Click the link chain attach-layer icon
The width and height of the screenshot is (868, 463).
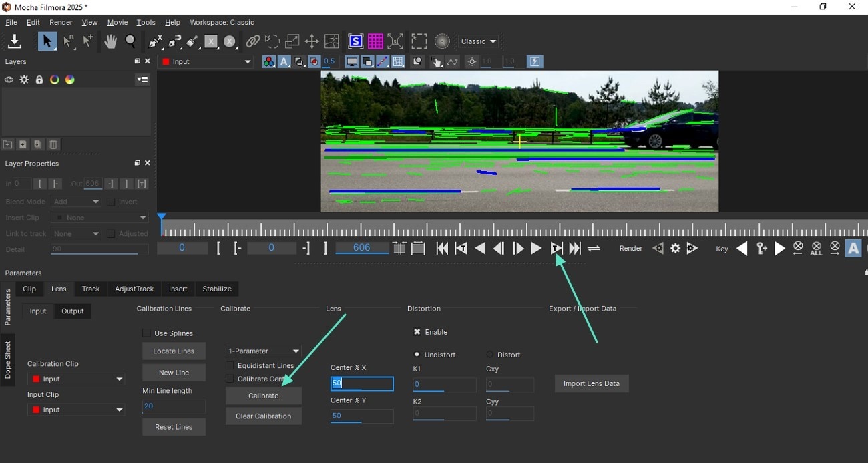pyautogui.click(x=253, y=41)
